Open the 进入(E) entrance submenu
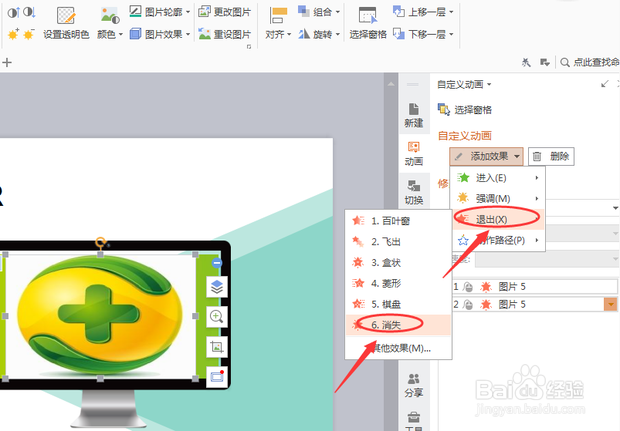620x431 pixels. pyautogui.click(x=498, y=178)
